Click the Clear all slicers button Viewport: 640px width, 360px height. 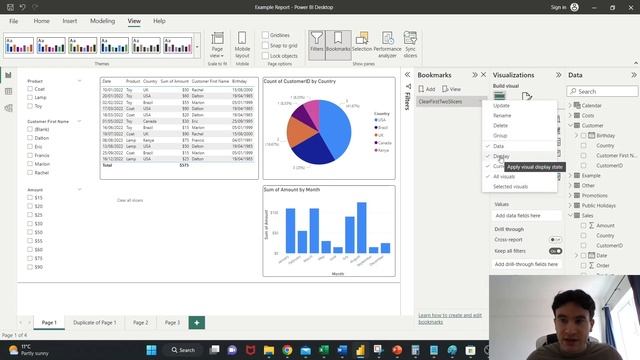pos(130,200)
